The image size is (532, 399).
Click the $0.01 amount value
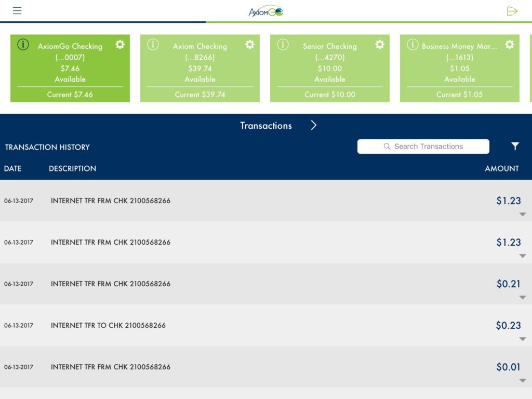pyautogui.click(x=508, y=367)
